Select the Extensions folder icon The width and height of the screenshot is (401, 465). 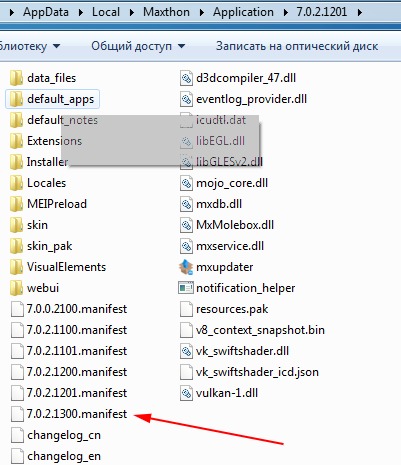[x=16, y=141]
